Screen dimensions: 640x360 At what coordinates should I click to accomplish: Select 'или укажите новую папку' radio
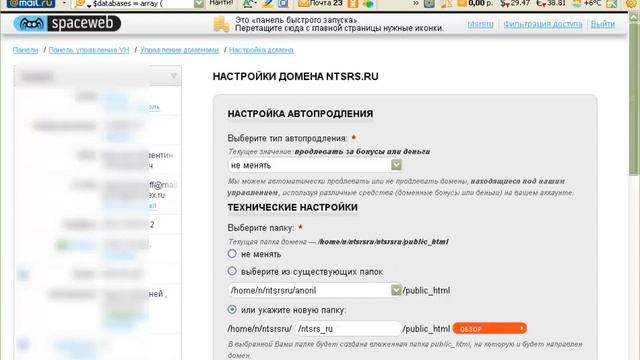[232, 309]
